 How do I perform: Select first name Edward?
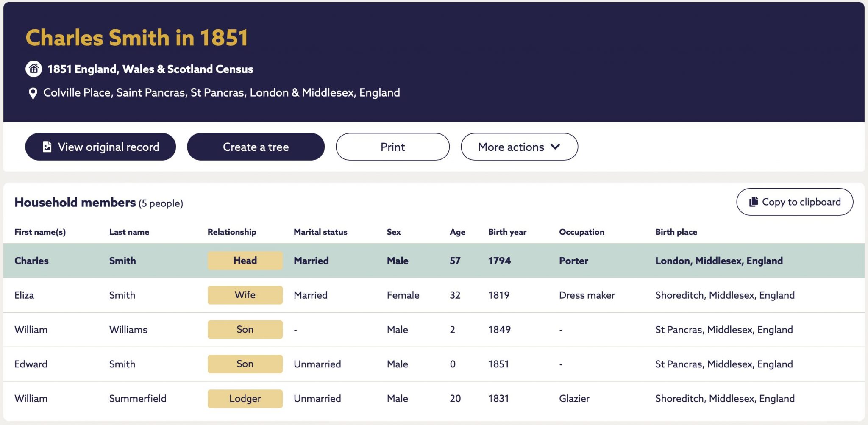[31, 364]
